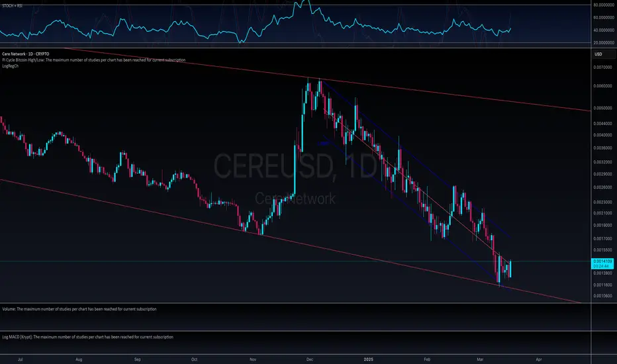Click the Dec label on the time axis
The height and width of the screenshot is (364, 617).
point(310,359)
